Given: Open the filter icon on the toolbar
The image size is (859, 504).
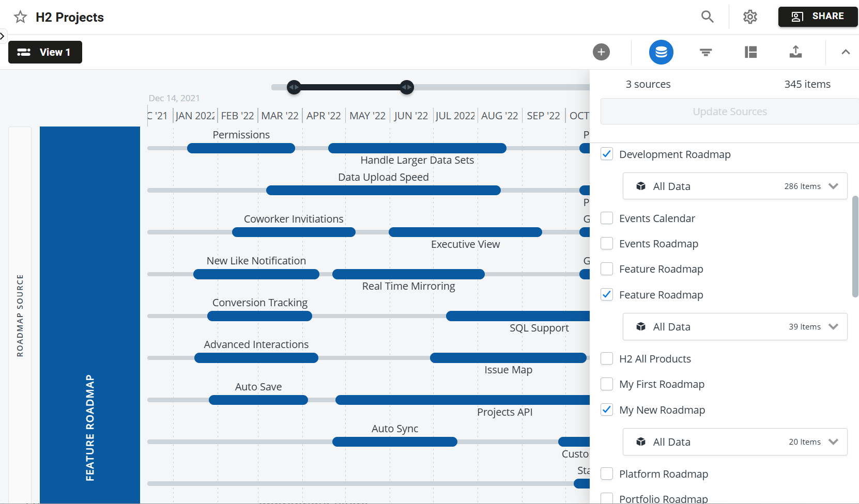Looking at the screenshot, I should 706,52.
